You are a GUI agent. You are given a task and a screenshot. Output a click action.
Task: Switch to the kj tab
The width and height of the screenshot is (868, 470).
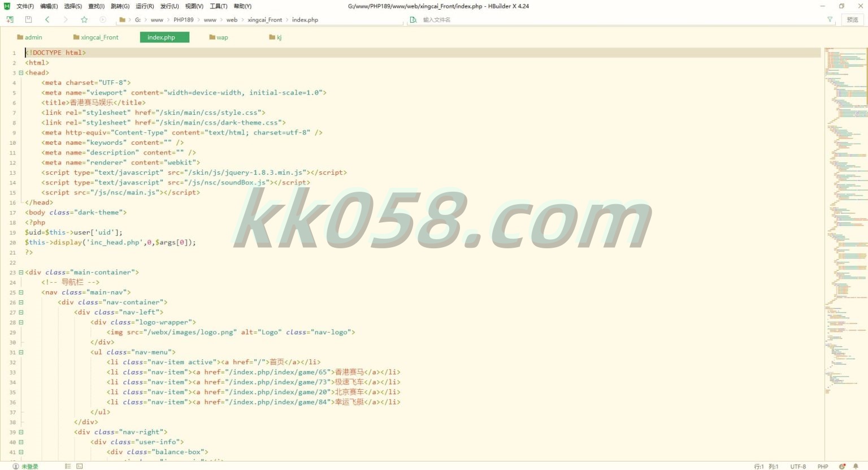[x=276, y=37]
